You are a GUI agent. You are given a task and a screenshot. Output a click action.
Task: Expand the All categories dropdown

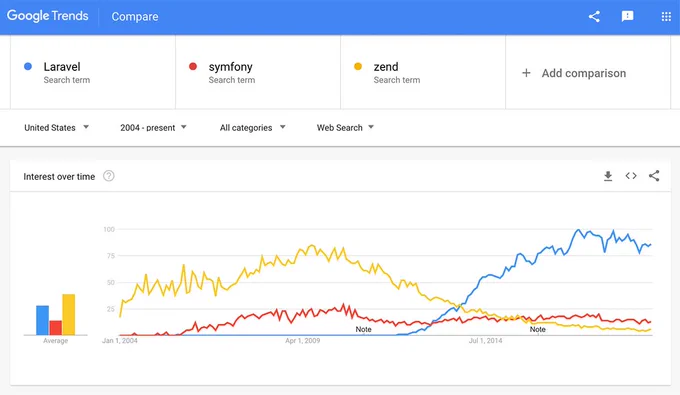(252, 127)
